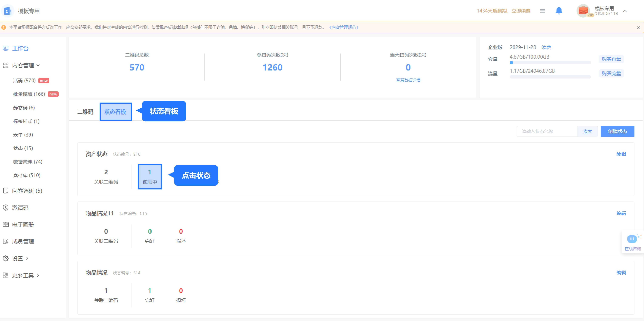This screenshot has width=644, height=321.
Task: Close the orange warning banner
Action: click(638, 27)
